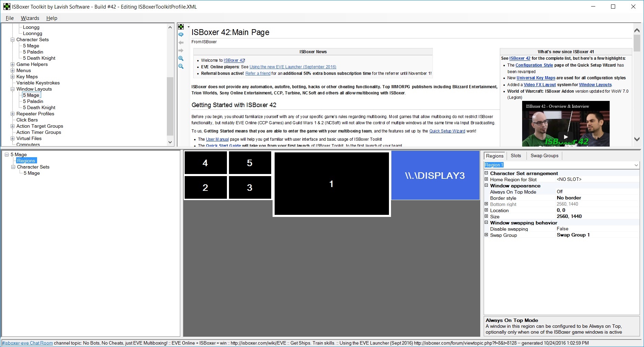The image size is (644, 347).
Task: Select region 1 in the layout preview
Action: 332,184
